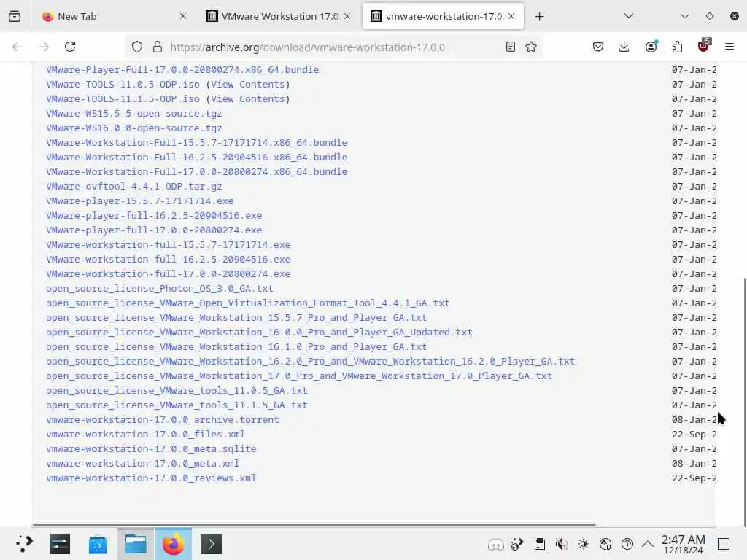This screenshot has height=560, width=747.
Task: Bookmark this page with the star
Action: pyautogui.click(x=531, y=47)
